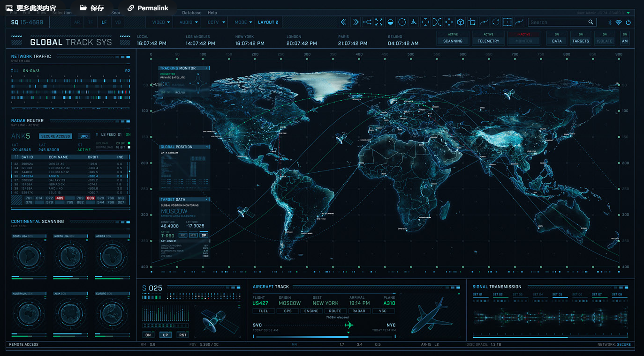Click the circle with center dot icon

pos(402,22)
